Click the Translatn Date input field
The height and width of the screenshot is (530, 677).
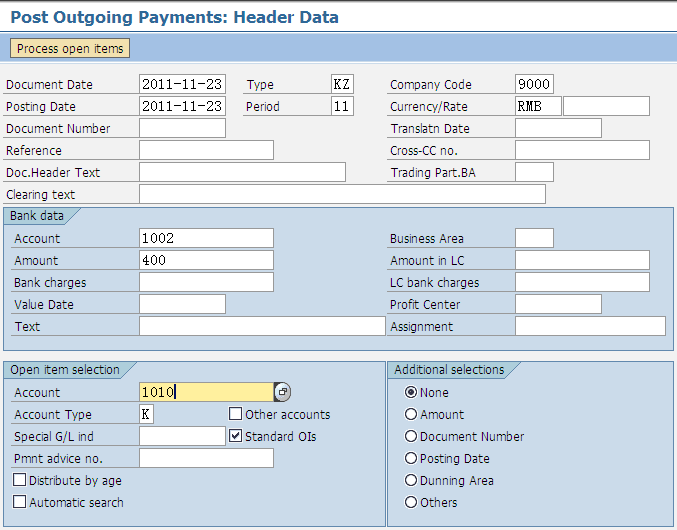[x=558, y=128]
